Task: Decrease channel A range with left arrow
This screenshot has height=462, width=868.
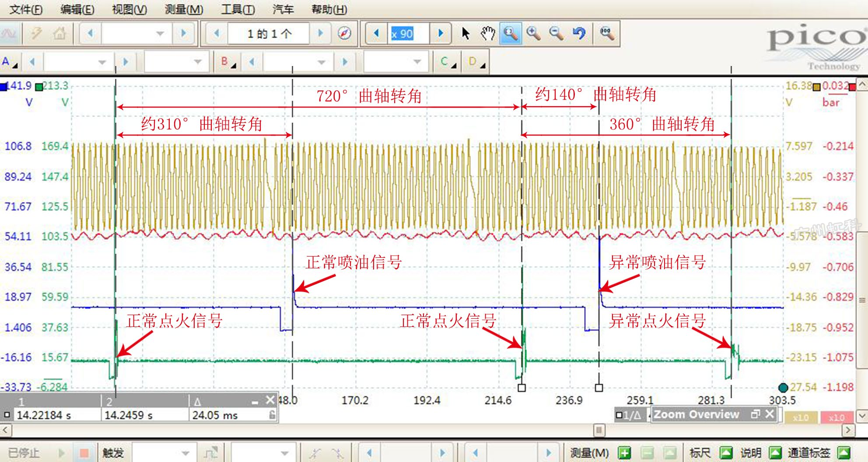Action: pos(32,62)
